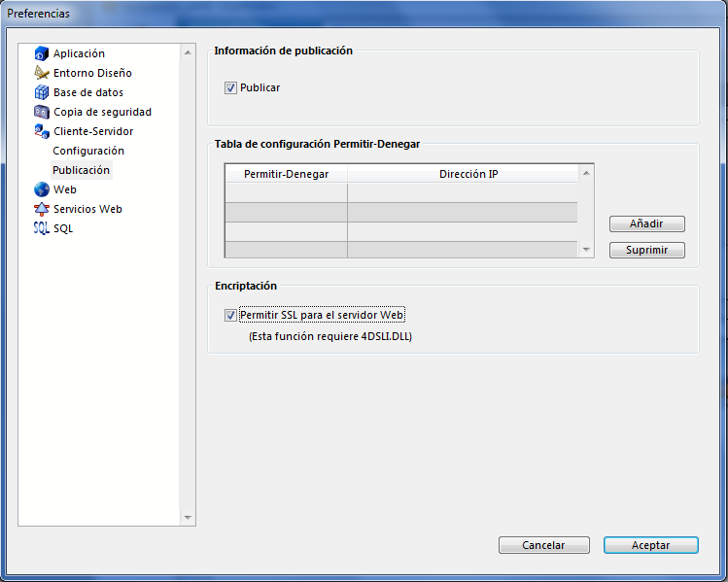Click the Servicios Web icon

(x=42, y=209)
